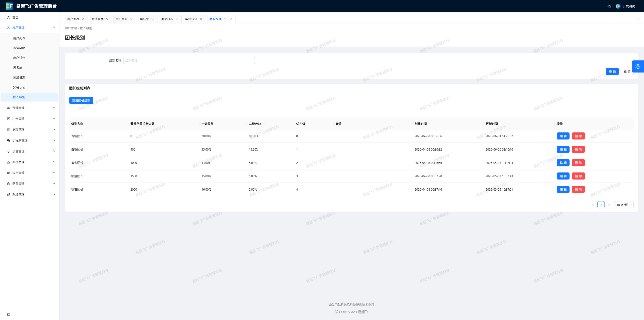Image resolution: width=644 pixels, height=320 pixels.
Task: Delete the 钻石团长 row
Action: click(x=578, y=190)
